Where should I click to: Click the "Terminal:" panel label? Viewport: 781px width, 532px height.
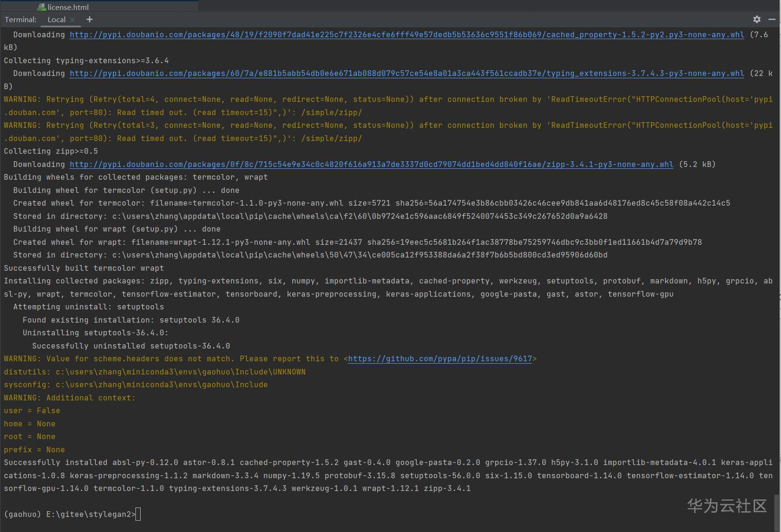click(x=21, y=20)
